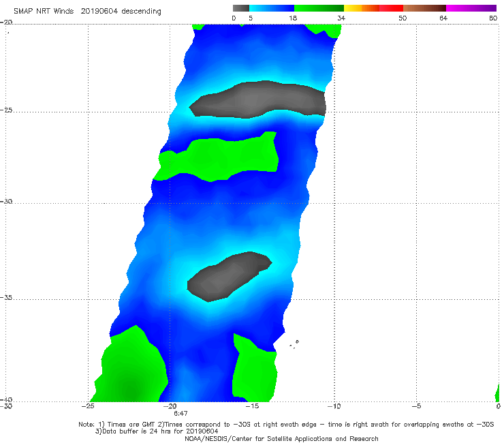Viewport: 504px width, 443px height.
Task: Click the title text 'SMAP NRT Winds 20190604 descending'
Action: pyautogui.click(x=87, y=11)
